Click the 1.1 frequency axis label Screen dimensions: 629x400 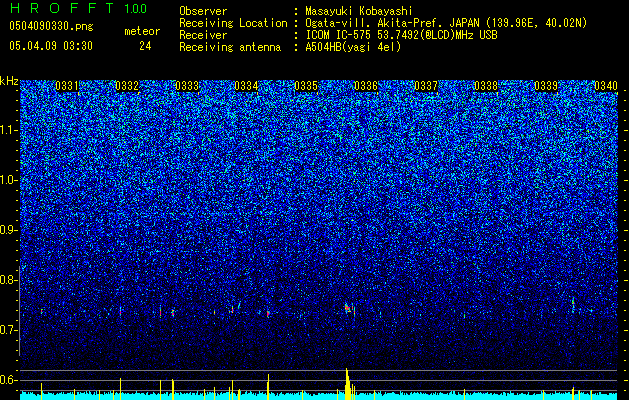pyautogui.click(x=9, y=130)
